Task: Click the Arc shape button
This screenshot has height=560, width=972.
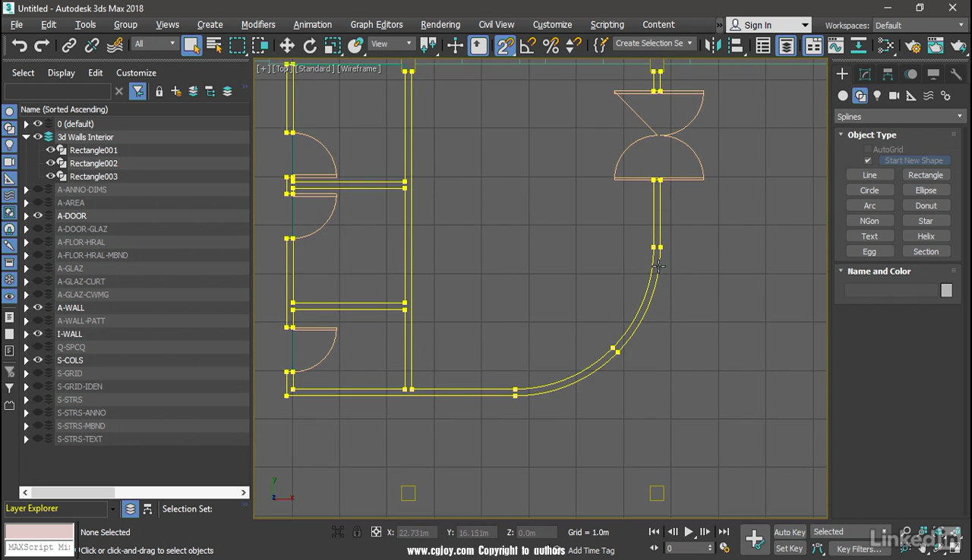Action: [x=869, y=206]
